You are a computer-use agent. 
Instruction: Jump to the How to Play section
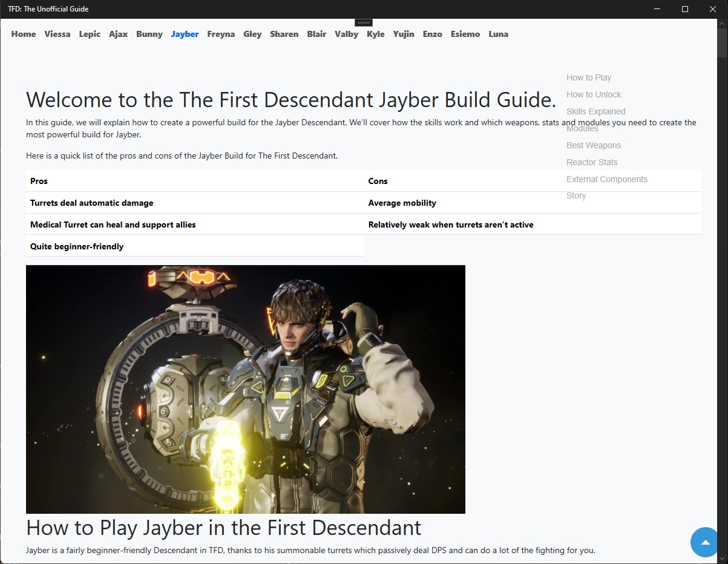[589, 77]
